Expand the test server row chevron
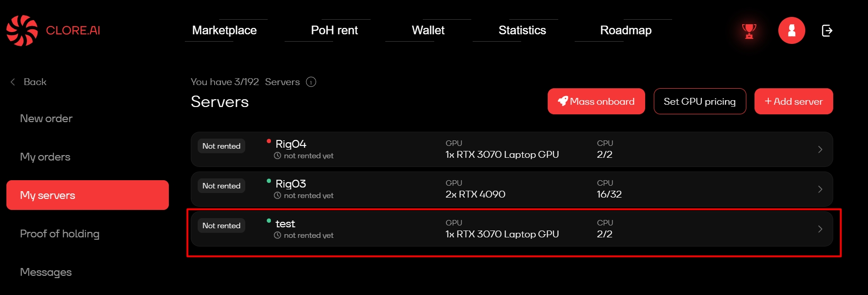 coord(820,229)
